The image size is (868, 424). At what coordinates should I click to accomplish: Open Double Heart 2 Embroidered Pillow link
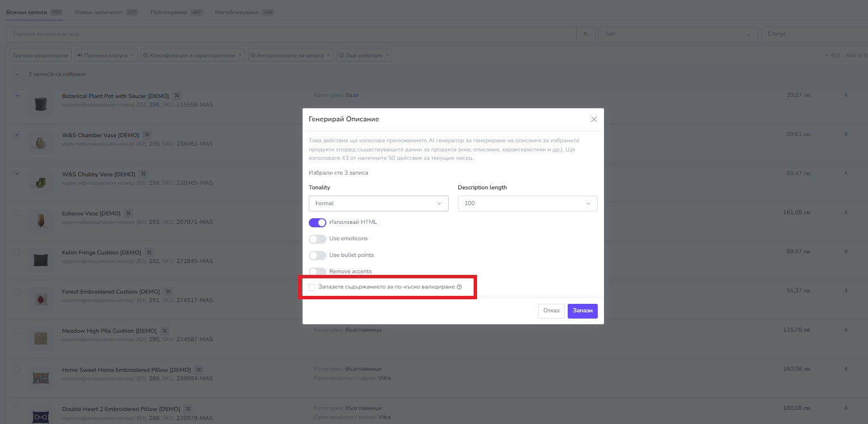[121, 409]
